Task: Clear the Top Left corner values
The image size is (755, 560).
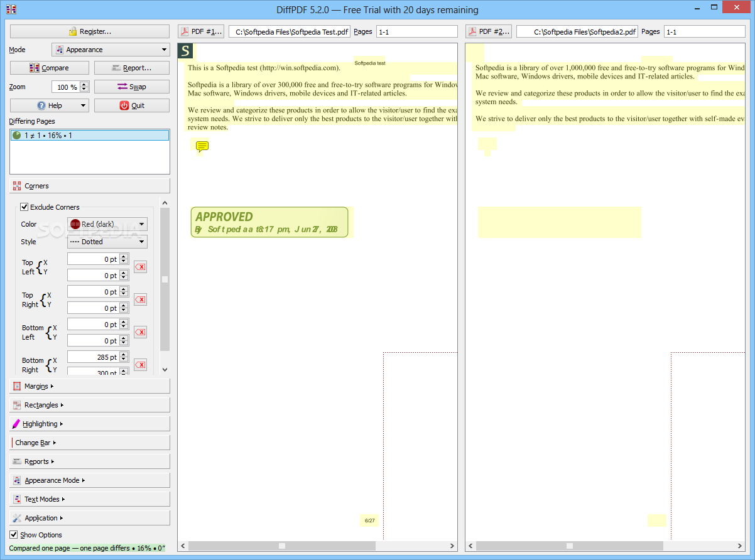Action: pyautogui.click(x=140, y=267)
